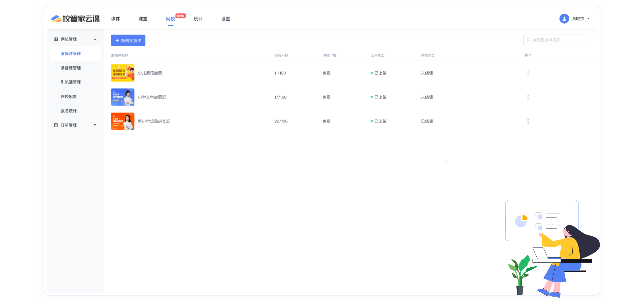Open 网校配置 in sidebar

point(69,96)
